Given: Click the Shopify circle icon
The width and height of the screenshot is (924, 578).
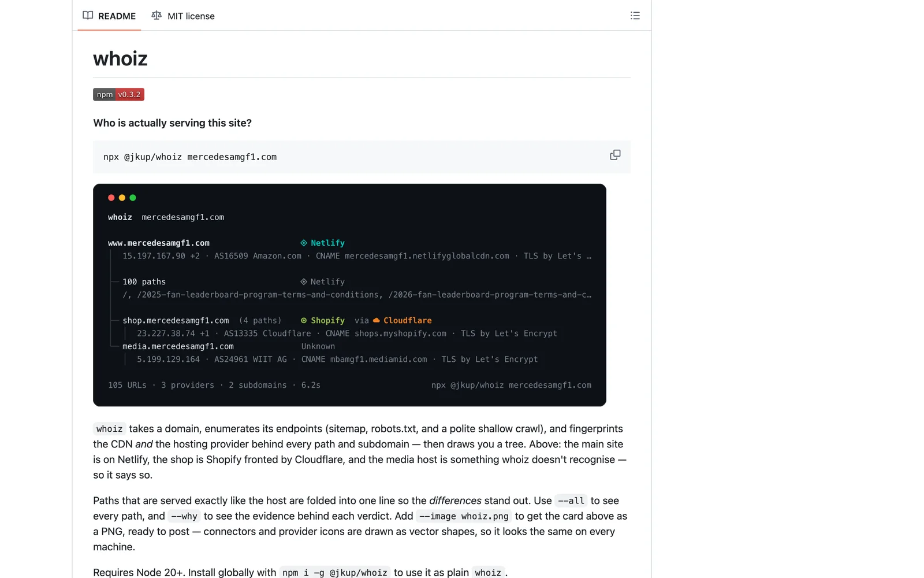Looking at the screenshot, I should [x=304, y=320].
